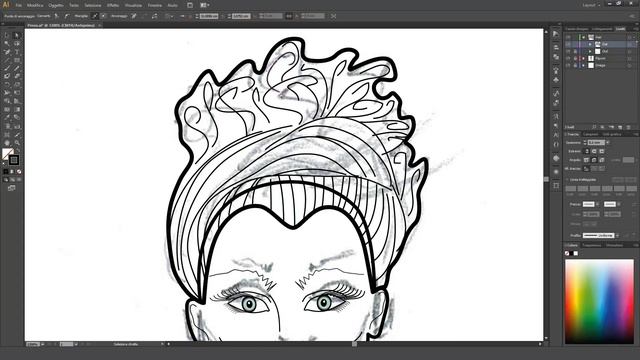Open the Effetto menu
The height and width of the screenshot is (360, 640).
(113, 5)
